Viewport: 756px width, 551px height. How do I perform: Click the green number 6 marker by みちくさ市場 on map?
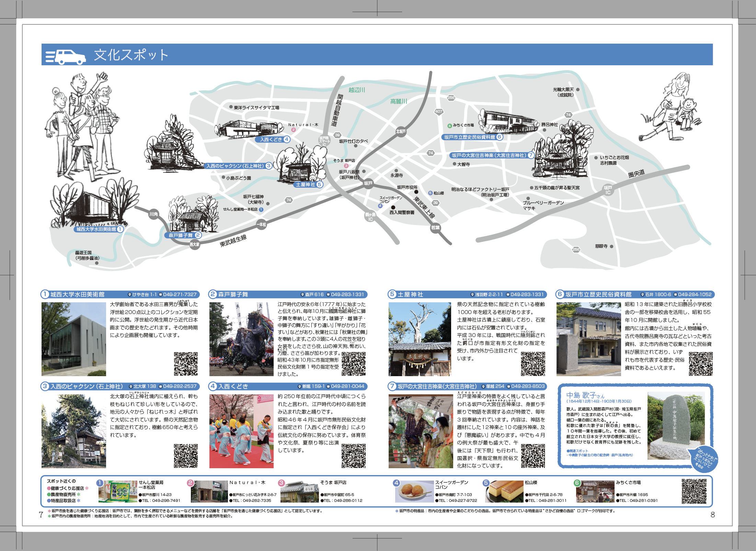click(450, 126)
